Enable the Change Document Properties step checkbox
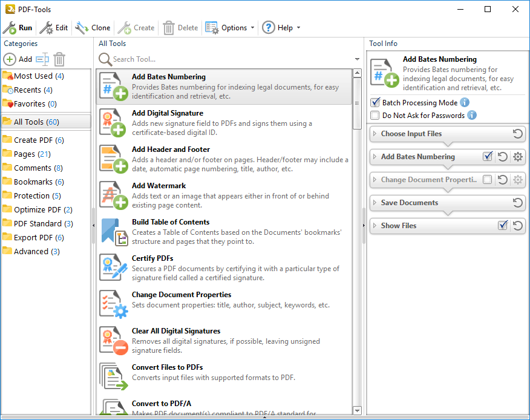 click(488, 180)
